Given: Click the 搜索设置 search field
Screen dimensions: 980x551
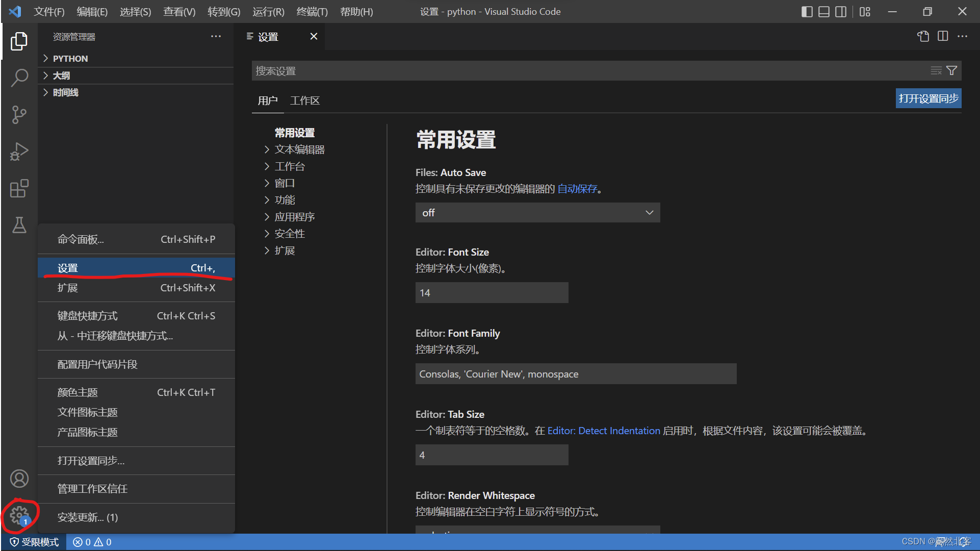Looking at the screenshot, I should (586, 71).
